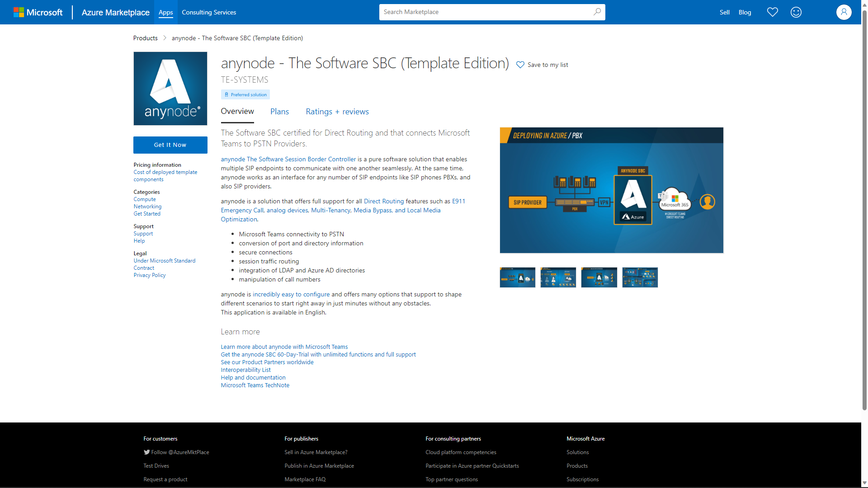Open Subscriptions footer link
Viewport: 868px width, 488px height.
coord(583,479)
